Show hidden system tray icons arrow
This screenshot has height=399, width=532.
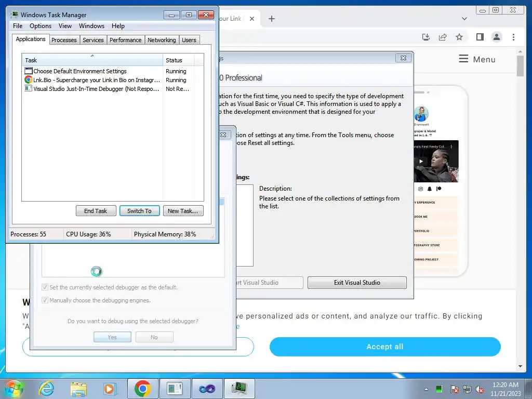(426, 389)
